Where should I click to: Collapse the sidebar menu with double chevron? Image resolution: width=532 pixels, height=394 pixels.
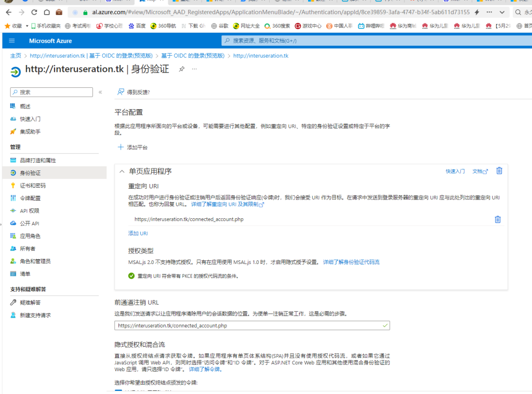point(100,92)
